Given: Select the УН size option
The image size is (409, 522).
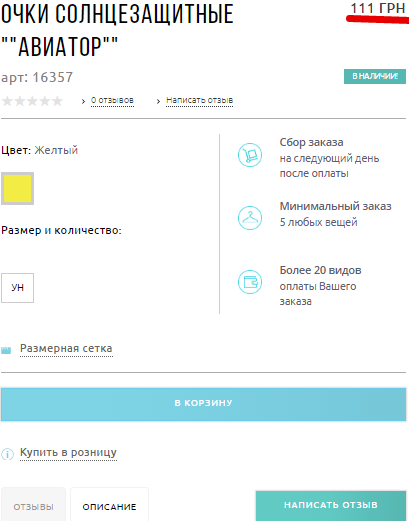Looking at the screenshot, I should [17, 288].
